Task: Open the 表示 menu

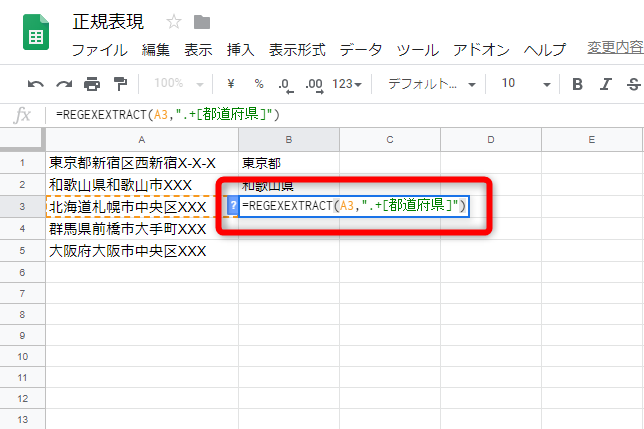Action: click(x=198, y=50)
